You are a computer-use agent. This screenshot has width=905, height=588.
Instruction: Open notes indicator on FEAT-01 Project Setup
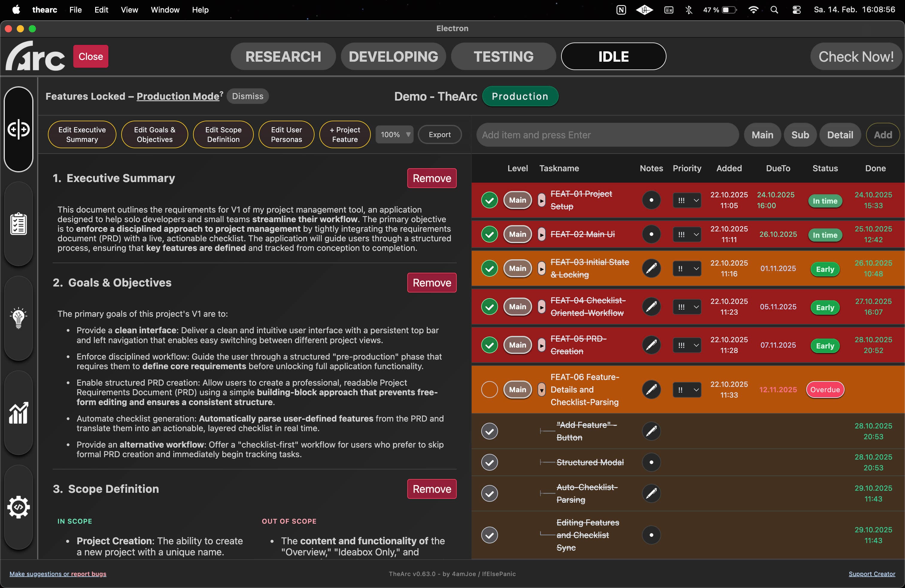651,200
